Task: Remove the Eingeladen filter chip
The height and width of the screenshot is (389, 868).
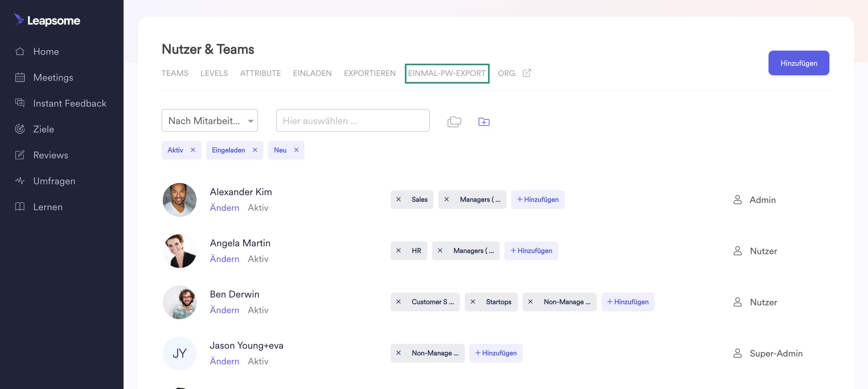Action: tap(255, 150)
